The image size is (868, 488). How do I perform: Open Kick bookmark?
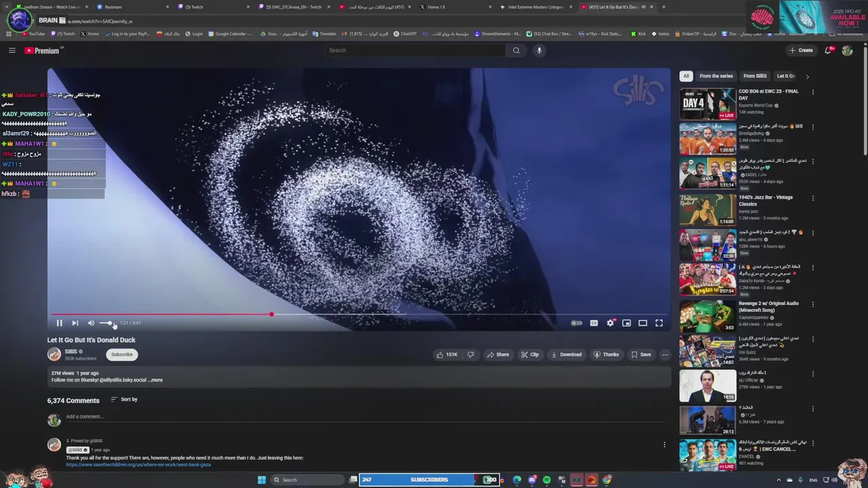tap(638, 34)
